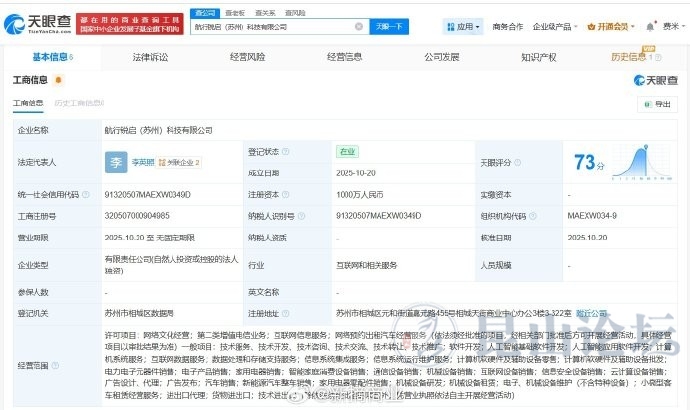The image size is (690, 410).
Task: Open the 应用 apps grid icon
Action: coord(448,27)
